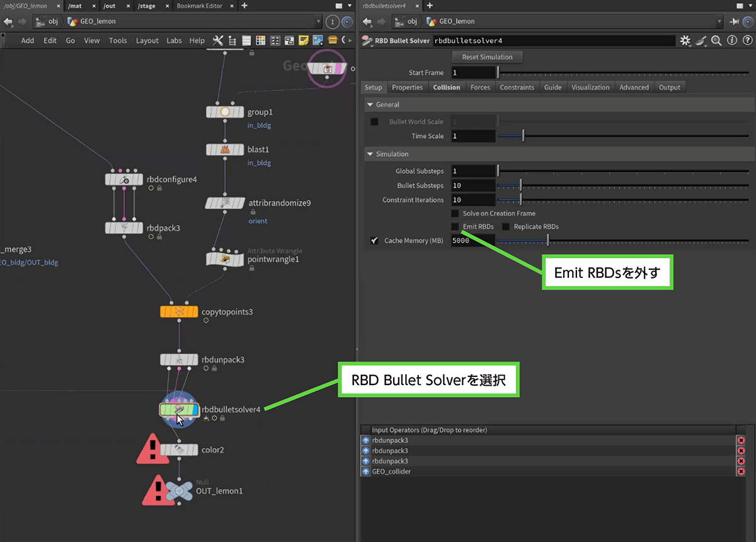Viewport: 756px width, 542px height.
Task: Click the help question mark icon
Action: click(x=746, y=40)
